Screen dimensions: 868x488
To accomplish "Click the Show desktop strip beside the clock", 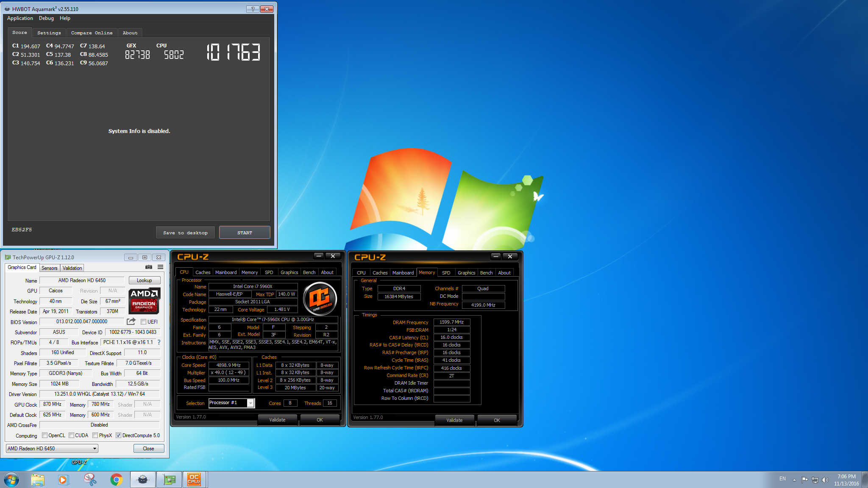I will 865,480.
